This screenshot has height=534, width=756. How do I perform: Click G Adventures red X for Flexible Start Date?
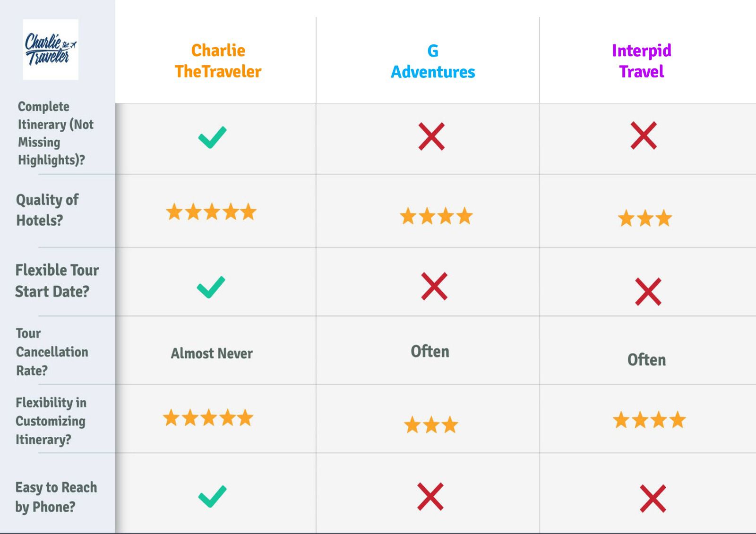(x=434, y=286)
